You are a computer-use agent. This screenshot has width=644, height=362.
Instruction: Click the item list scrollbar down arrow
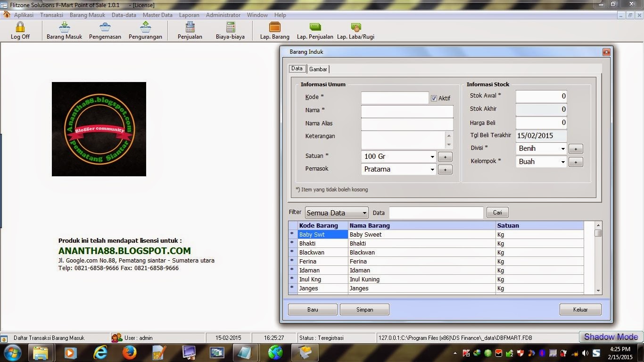coord(598,291)
